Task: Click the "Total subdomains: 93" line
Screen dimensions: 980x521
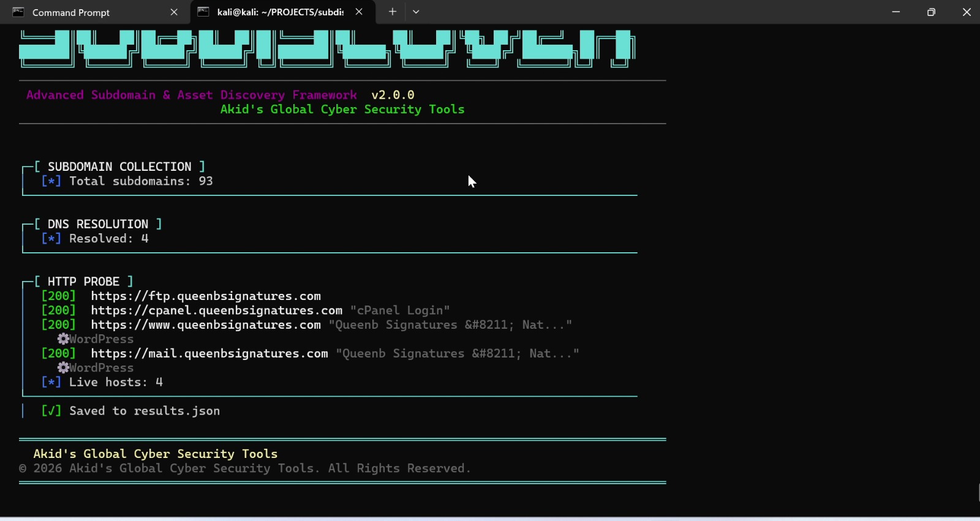Action: 127,181
